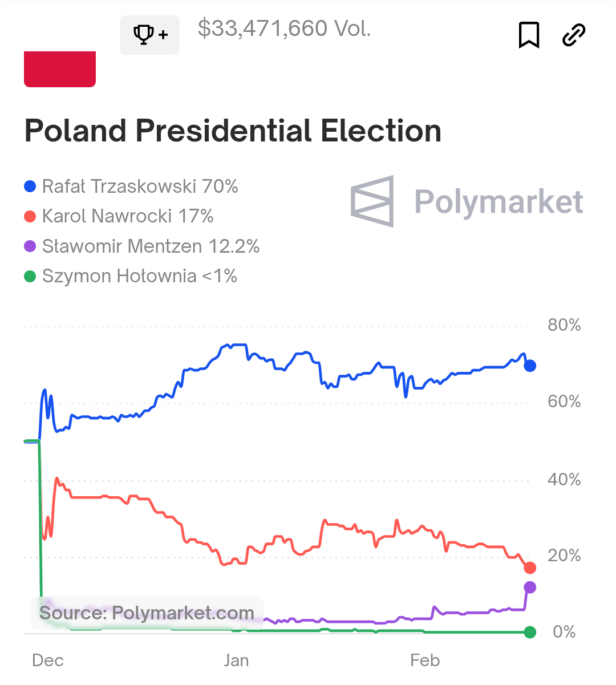The height and width of the screenshot is (685, 616).
Task: Click the red Nawrocki legend dot
Action: coord(30,216)
